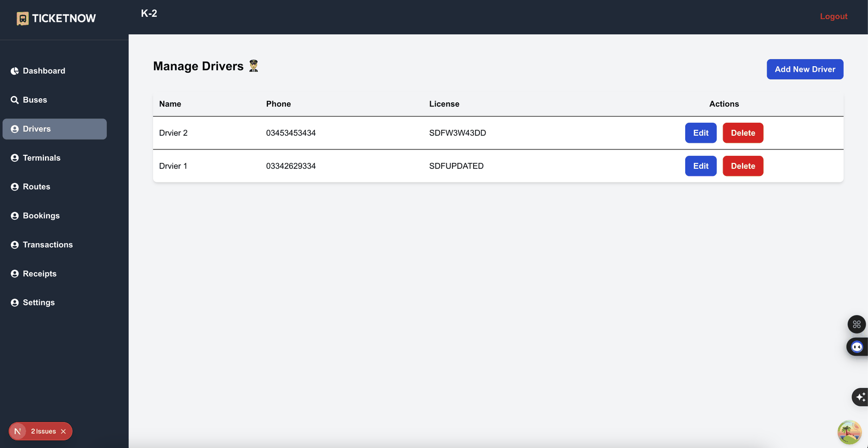Viewport: 868px width, 448px height.
Task: Go to Buses section
Action: click(55, 100)
